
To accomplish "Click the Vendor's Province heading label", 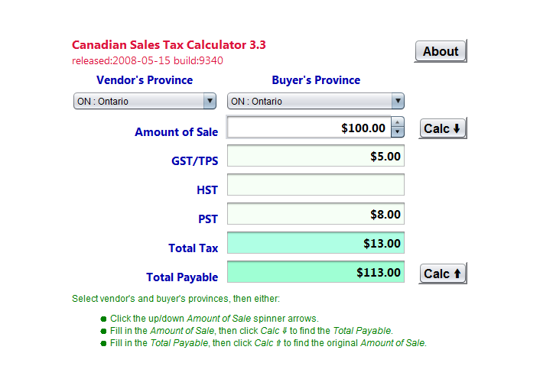I will pos(145,80).
